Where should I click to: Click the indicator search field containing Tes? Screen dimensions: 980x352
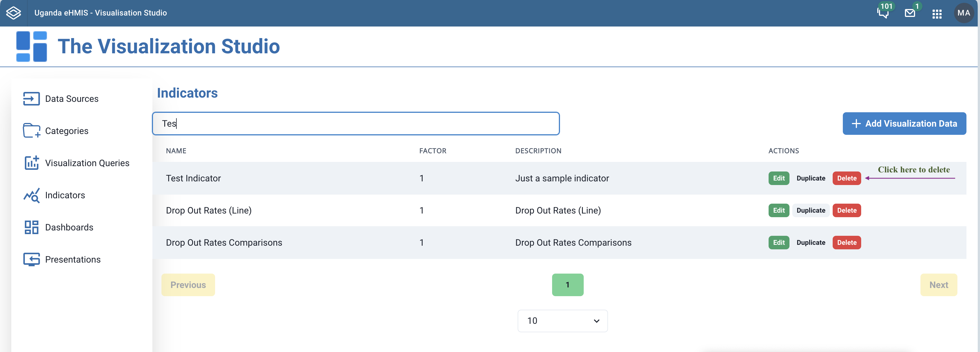point(356,124)
